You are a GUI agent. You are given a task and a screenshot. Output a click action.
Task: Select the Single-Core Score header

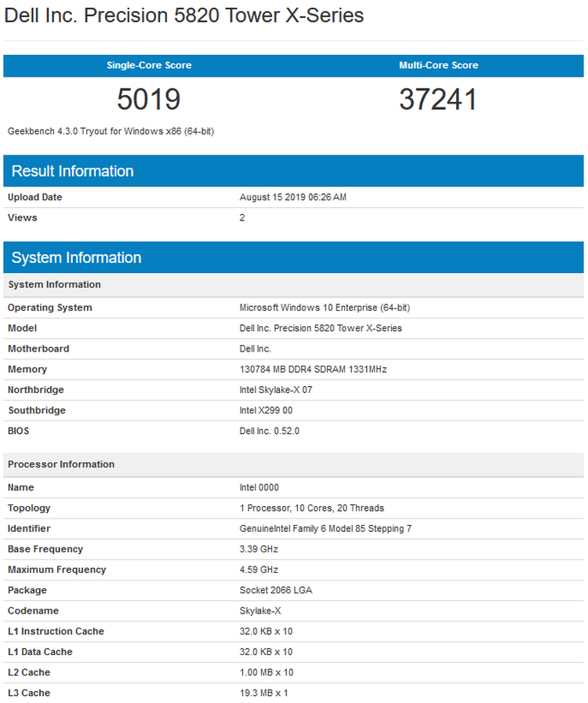[x=149, y=65]
